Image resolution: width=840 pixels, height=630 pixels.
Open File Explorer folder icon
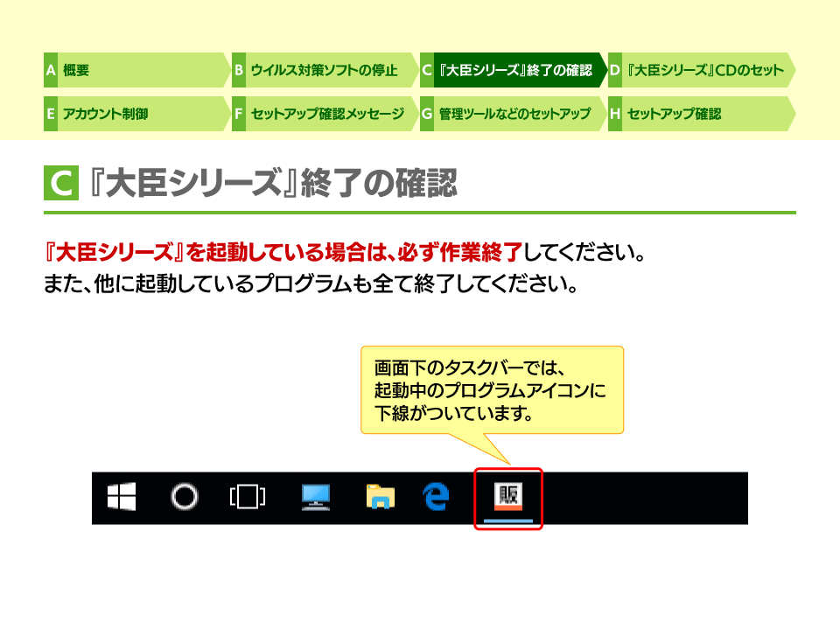[x=381, y=496]
